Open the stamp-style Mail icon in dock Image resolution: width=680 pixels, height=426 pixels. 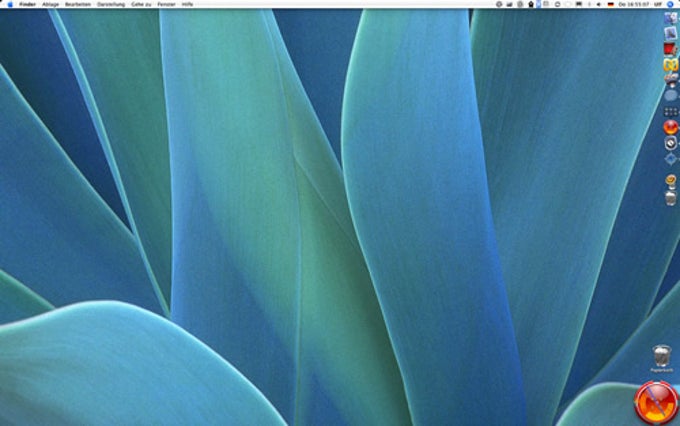tap(670, 34)
